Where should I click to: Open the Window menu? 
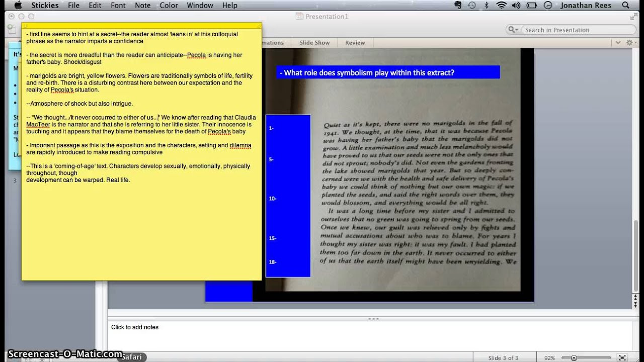200,6
